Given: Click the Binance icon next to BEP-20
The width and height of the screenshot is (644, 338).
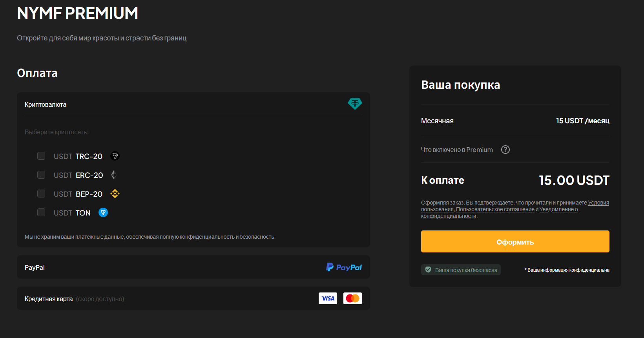Looking at the screenshot, I should click(115, 194).
